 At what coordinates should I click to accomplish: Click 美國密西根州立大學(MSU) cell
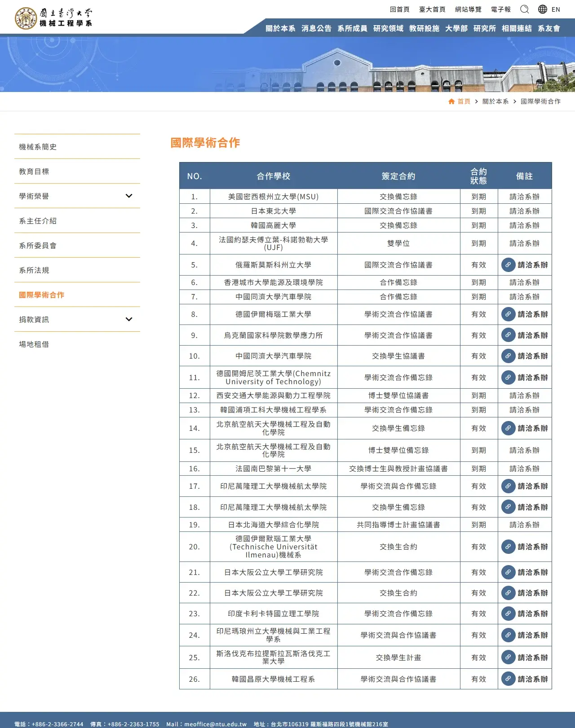(274, 197)
